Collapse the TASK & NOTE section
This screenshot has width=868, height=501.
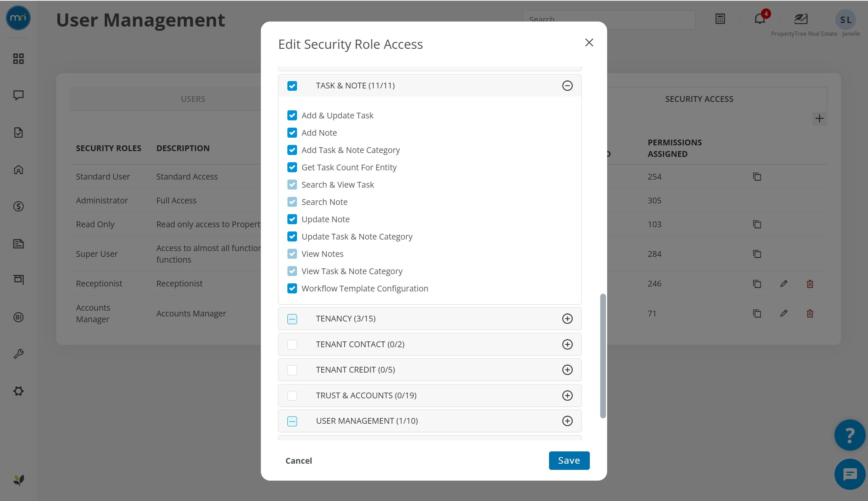pyautogui.click(x=567, y=86)
